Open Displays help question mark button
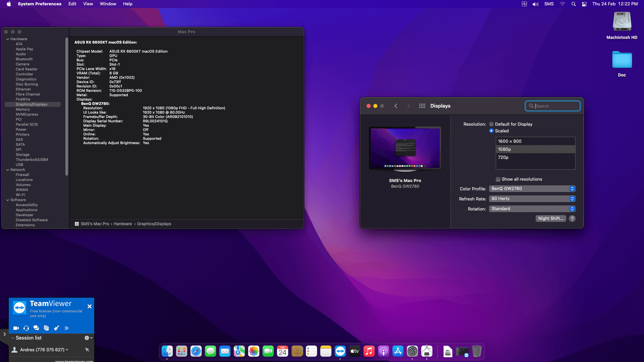This screenshot has width=644, height=362. [572, 218]
